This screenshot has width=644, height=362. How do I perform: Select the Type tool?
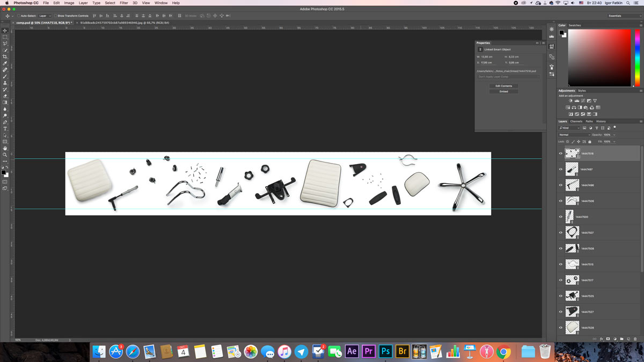(5, 129)
